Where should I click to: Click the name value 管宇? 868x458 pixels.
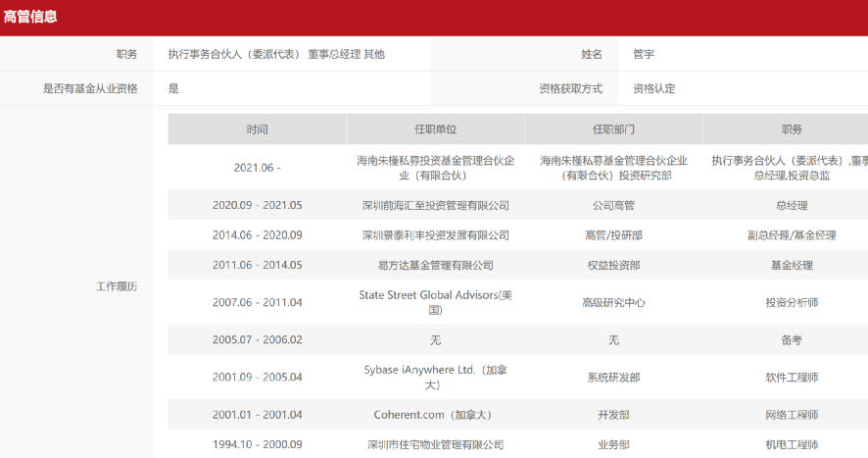pos(644,54)
